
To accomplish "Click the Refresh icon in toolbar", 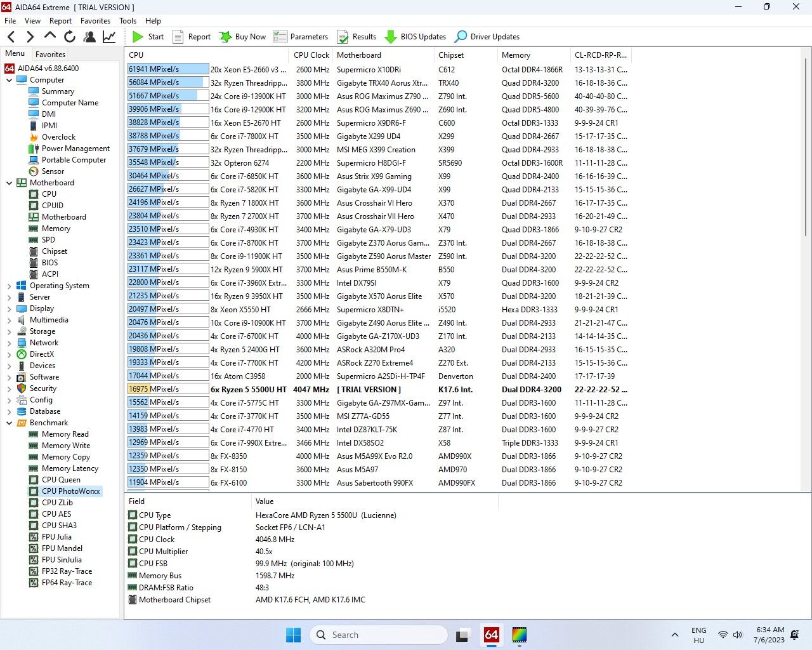I will pos(70,37).
